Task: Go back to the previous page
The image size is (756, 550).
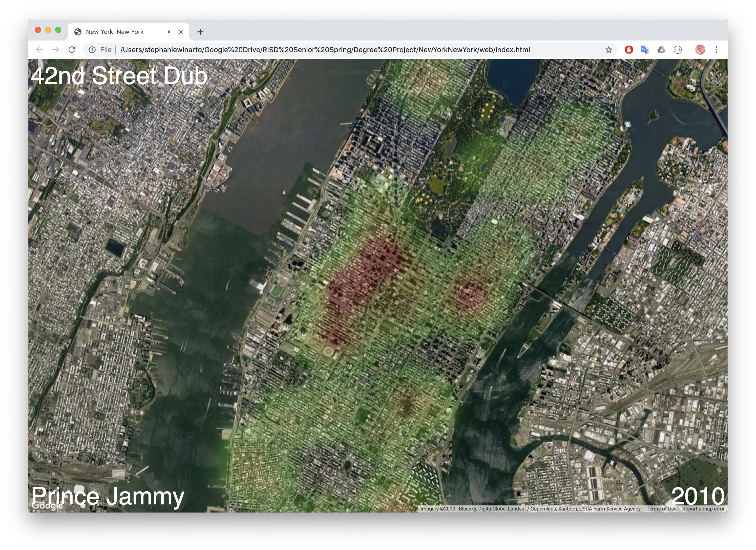Action: click(x=40, y=50)
